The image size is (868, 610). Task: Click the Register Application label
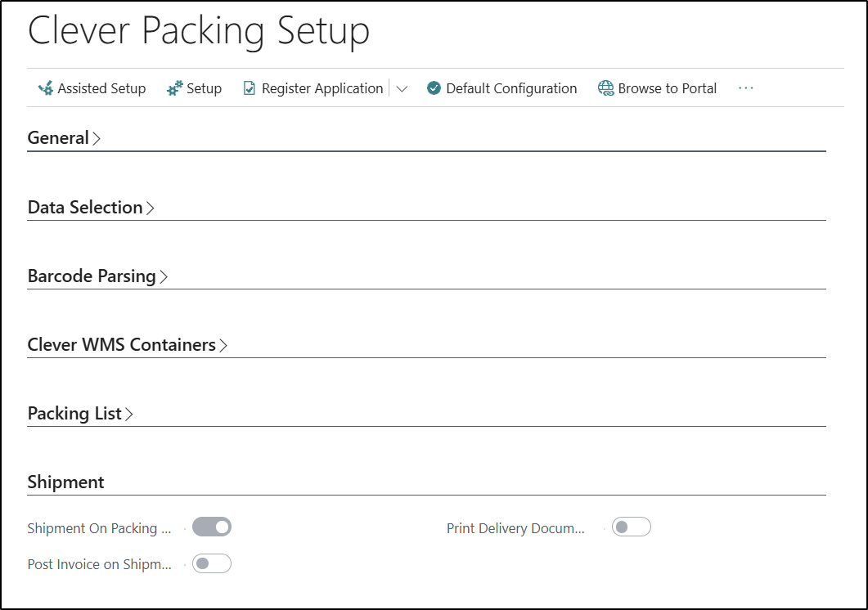pyautogui.click(x=322, y=88)
